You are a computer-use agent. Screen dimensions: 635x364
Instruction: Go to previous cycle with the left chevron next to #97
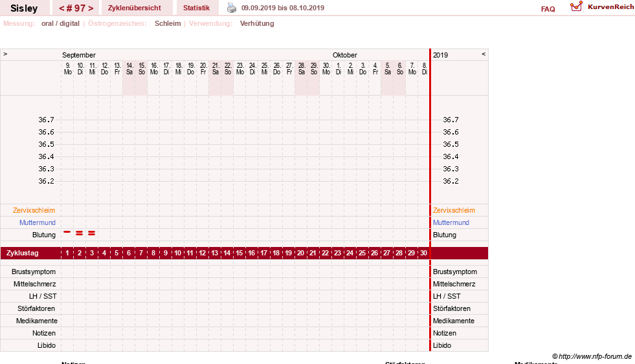(x=61, y=8)
